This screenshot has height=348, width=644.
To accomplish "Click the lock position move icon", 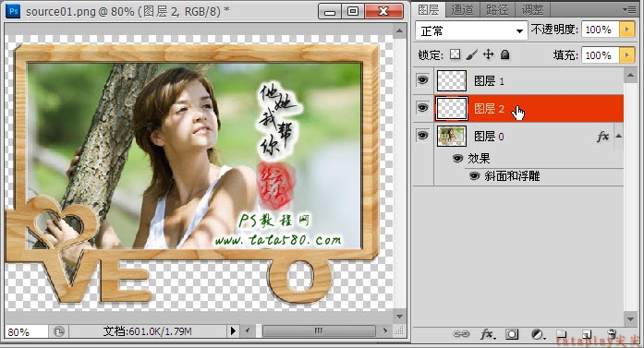I will point(489,54).
